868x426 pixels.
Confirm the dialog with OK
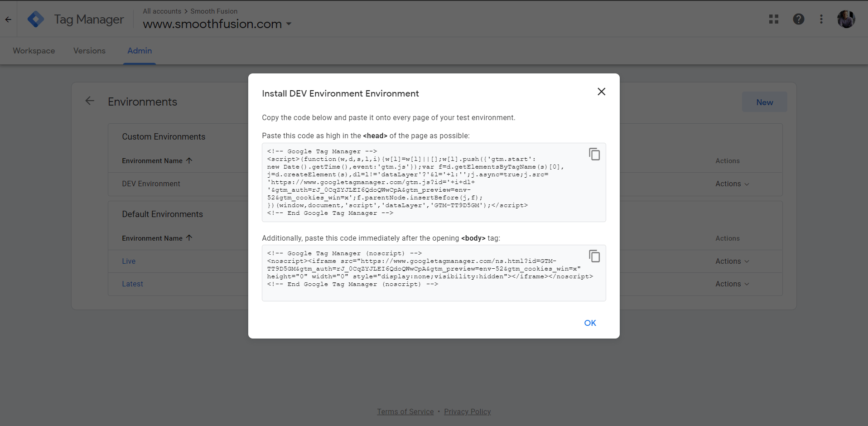590,323
